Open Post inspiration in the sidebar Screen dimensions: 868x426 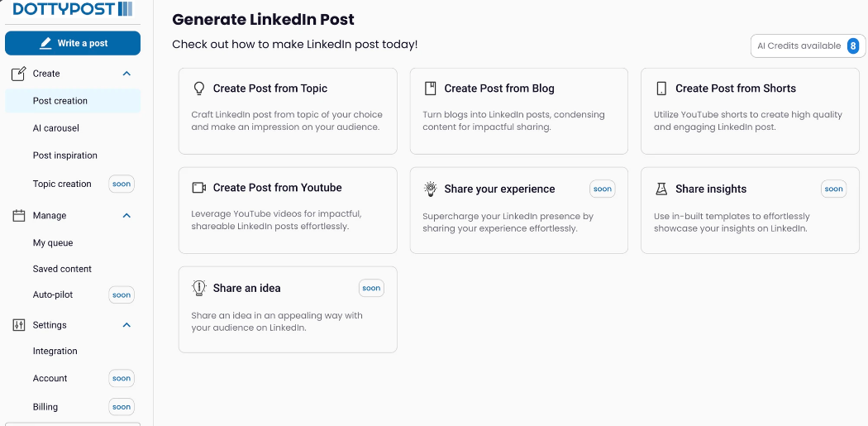coord(65,156)
